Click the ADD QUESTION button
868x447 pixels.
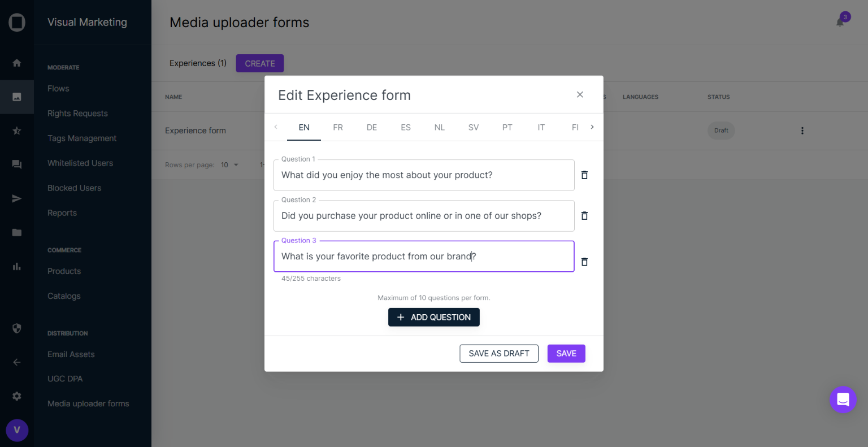pyautogui.click(x=433, y=317)
